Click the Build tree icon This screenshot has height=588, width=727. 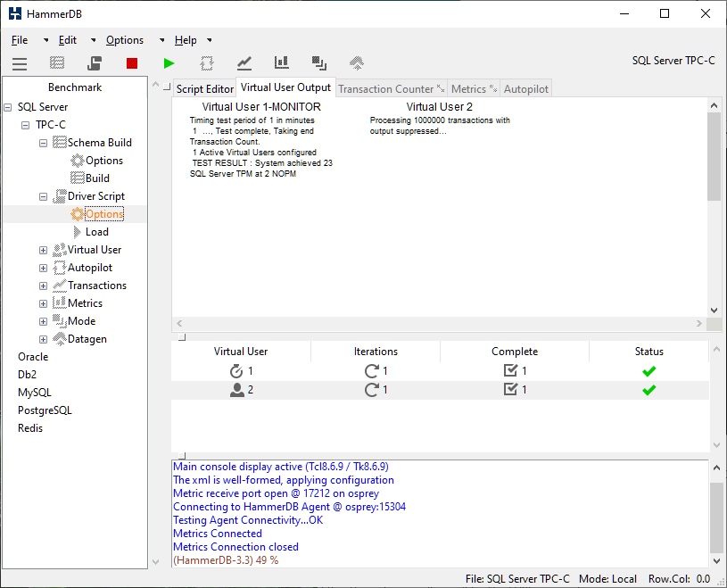point(78,178)
